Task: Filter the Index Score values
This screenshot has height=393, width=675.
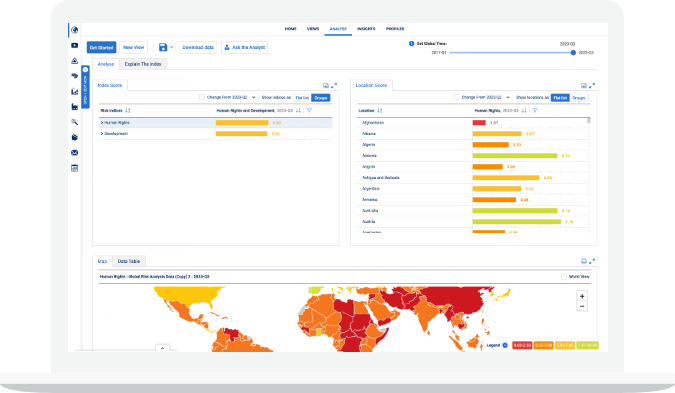Action: pos(309,111)
